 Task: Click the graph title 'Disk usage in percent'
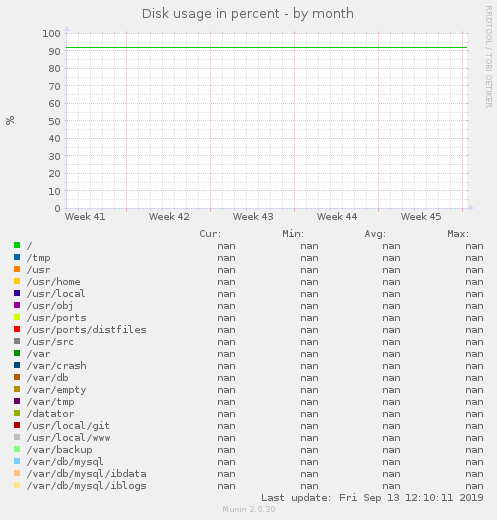pyautogui.click(x=211, y=14)
